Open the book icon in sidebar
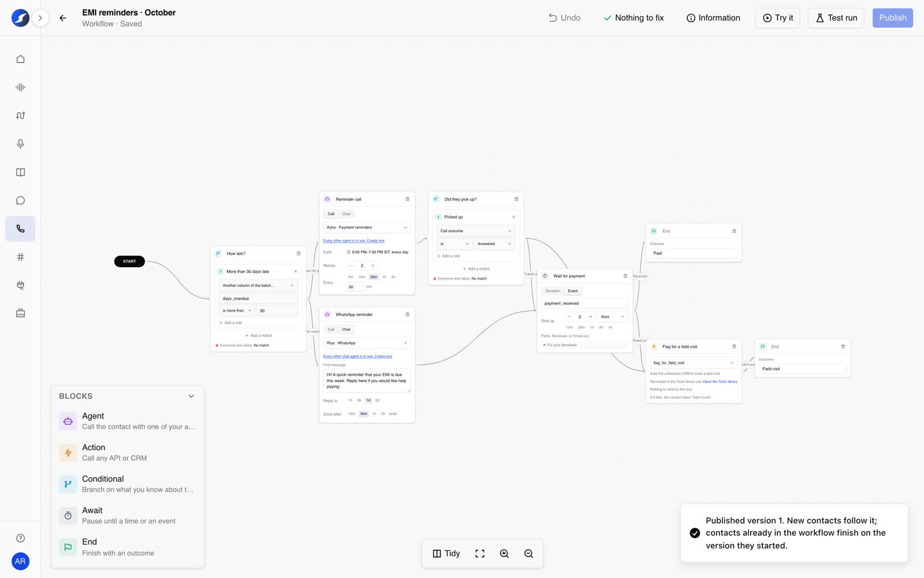The height and width of the screenshot is (578, 924). coord(20,172)
